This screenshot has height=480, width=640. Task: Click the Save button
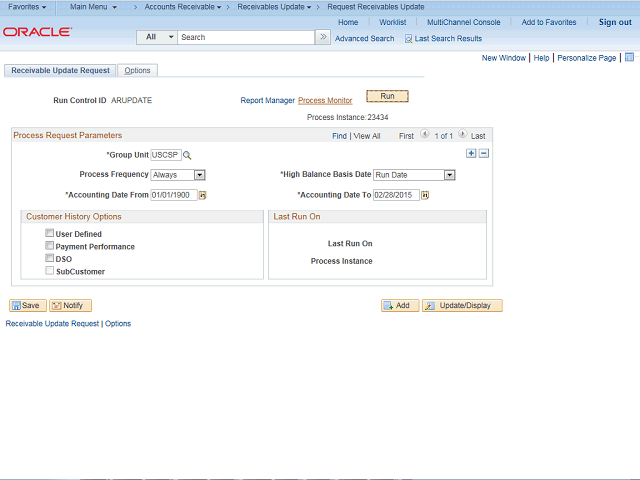coord(28,306)
